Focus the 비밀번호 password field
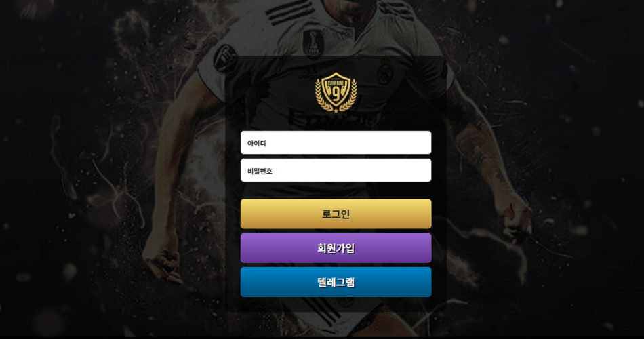 336,170
